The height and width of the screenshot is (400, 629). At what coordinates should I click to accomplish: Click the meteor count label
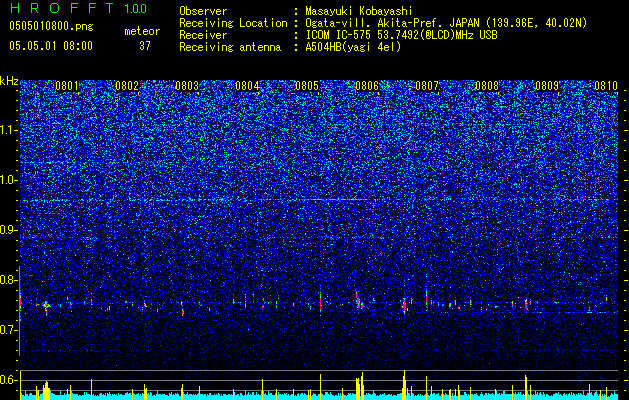pyautogui.click(x=142, y=31)
